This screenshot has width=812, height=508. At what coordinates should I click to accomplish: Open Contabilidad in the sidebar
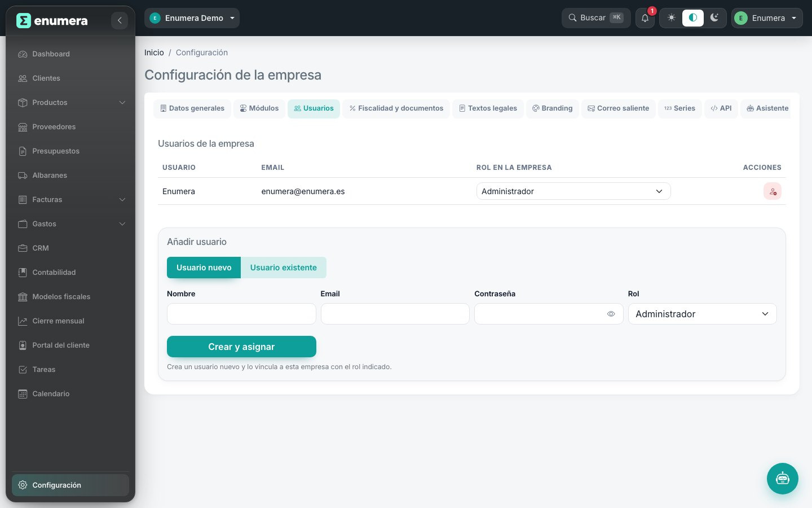tap(70, 273)
